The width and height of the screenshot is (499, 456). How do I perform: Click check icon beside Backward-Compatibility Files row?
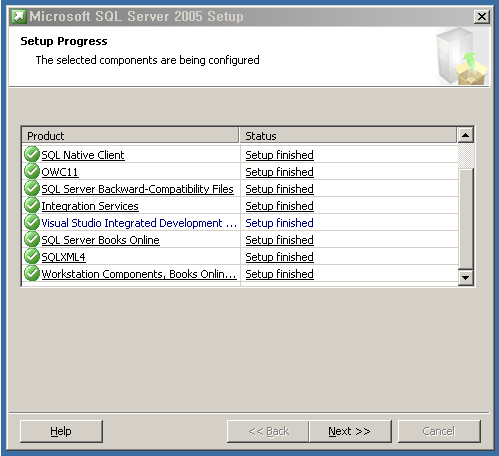(x=32, y=189)
